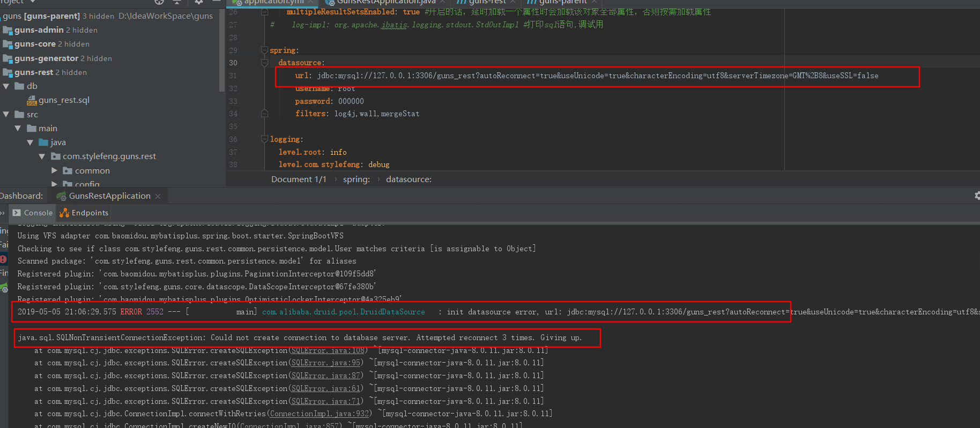
Task: Click the src folder icon
Action: [19, 115]
